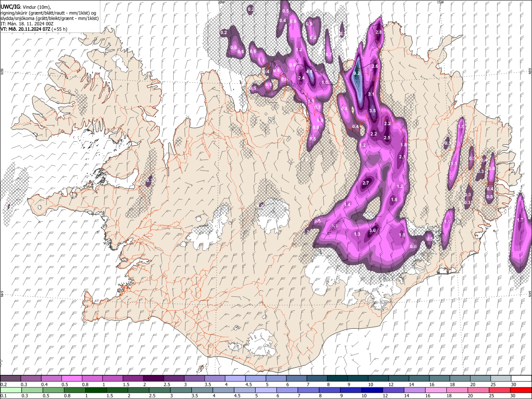The image size is (532, 399).
Task: Pick the lavender snow swatch between 4 and 4.5
Action: (x=235, y=378)
